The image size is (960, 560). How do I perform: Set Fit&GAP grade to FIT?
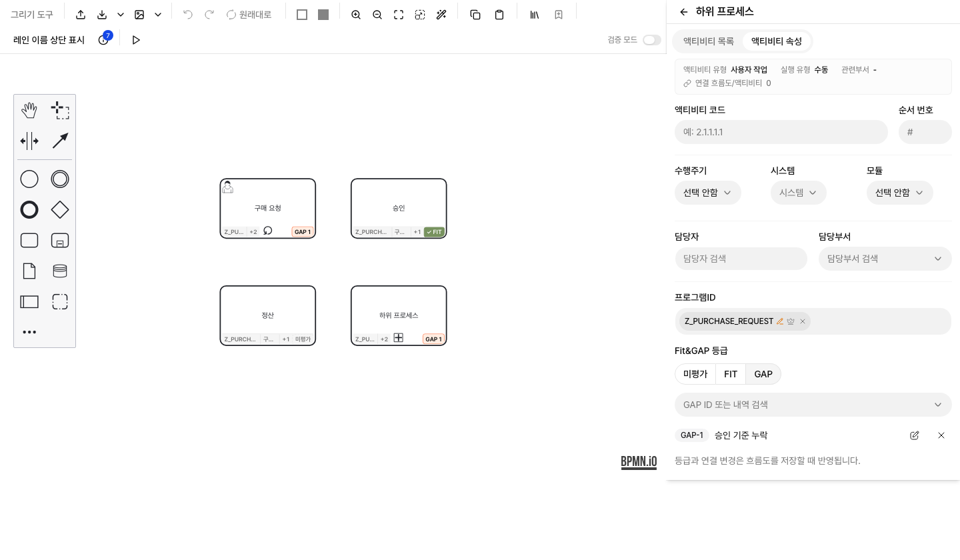point(731,374)
